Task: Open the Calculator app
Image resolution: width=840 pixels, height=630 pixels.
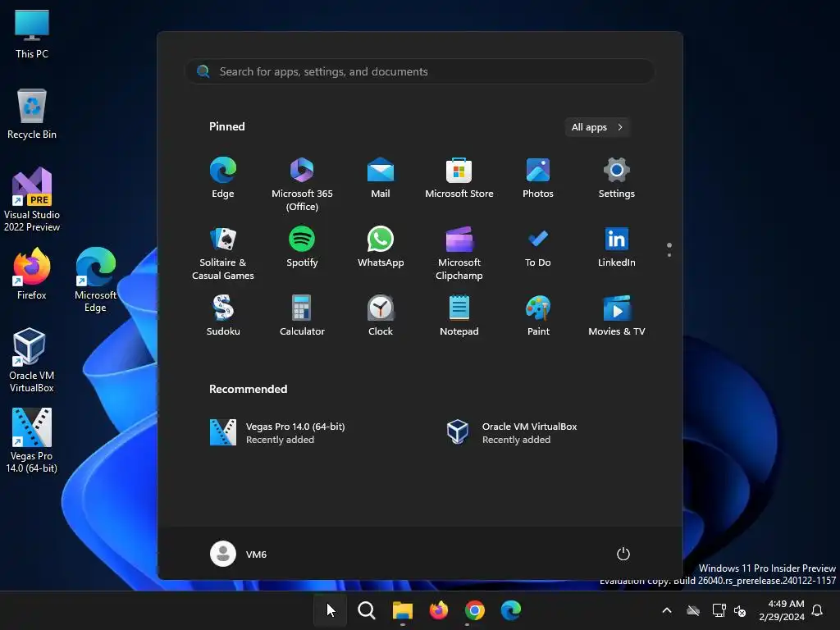Action: 302,316
